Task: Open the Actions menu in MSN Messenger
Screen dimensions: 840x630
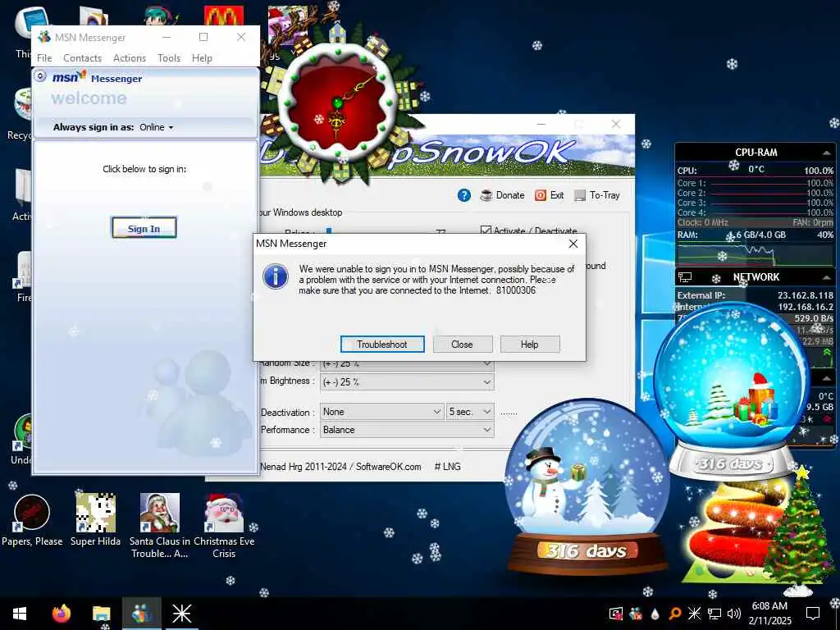Action: [x=129, y=58]
